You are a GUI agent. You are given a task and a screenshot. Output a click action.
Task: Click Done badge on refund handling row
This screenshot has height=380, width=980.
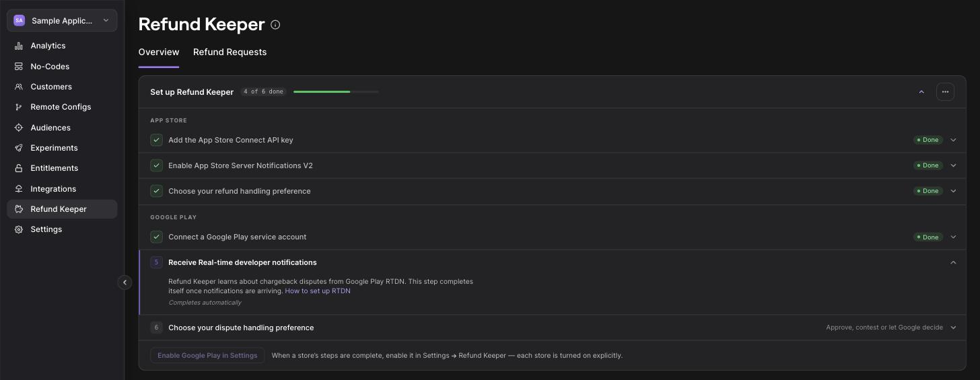[928, 191]
